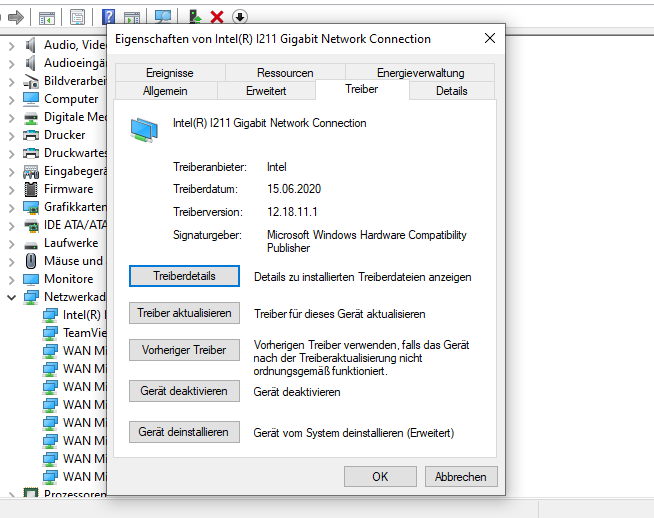
Task: Click the Gerät deinstallieren button
Action: pos(184,432)
